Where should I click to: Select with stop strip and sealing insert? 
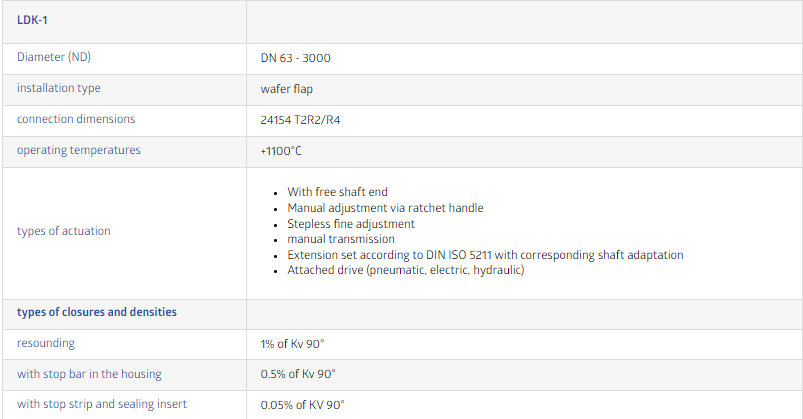[x=102, y=404]
